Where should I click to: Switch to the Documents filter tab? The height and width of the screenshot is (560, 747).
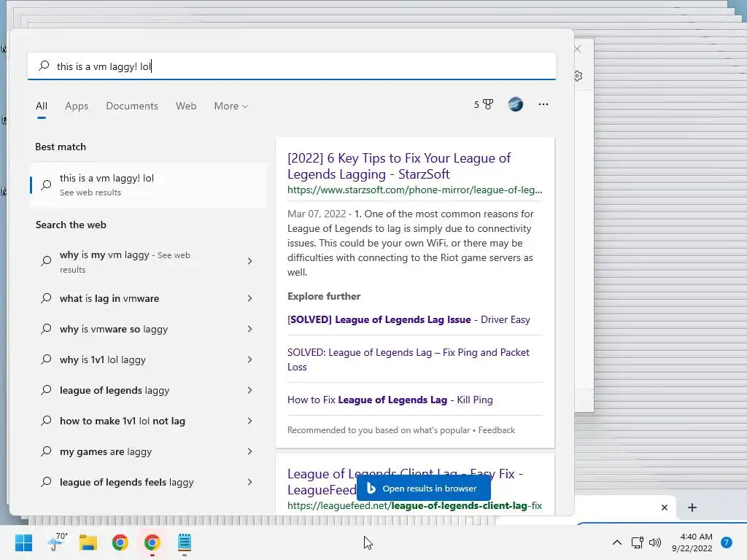click(x=132, y=106)
